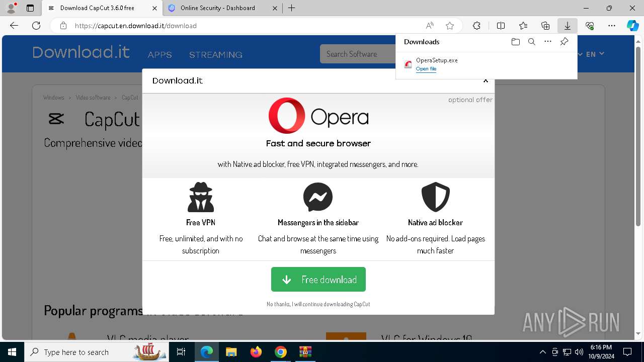Pin the Downloads panel
The width and height of the screenshot is (644, 362).
(x=564, y=42)
